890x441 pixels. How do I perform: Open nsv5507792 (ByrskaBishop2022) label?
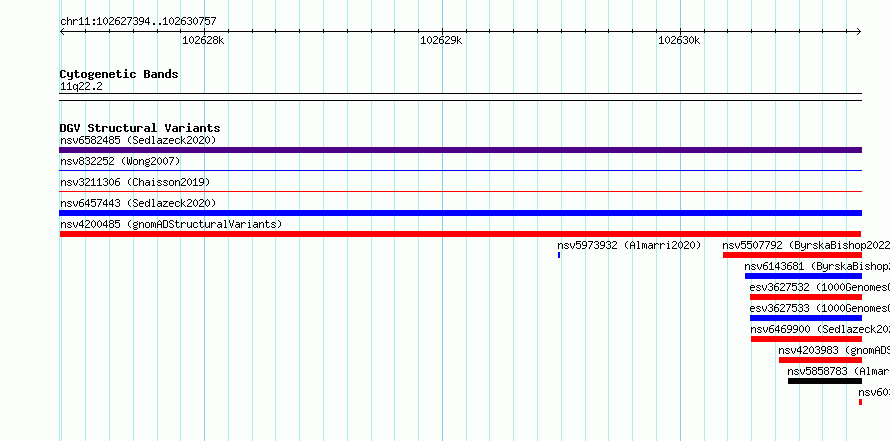806,245
